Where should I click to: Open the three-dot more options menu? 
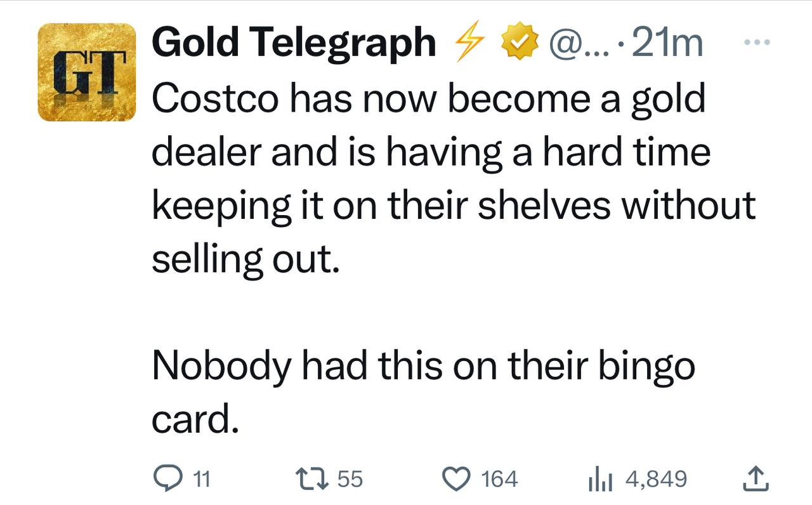click(757, 43)
